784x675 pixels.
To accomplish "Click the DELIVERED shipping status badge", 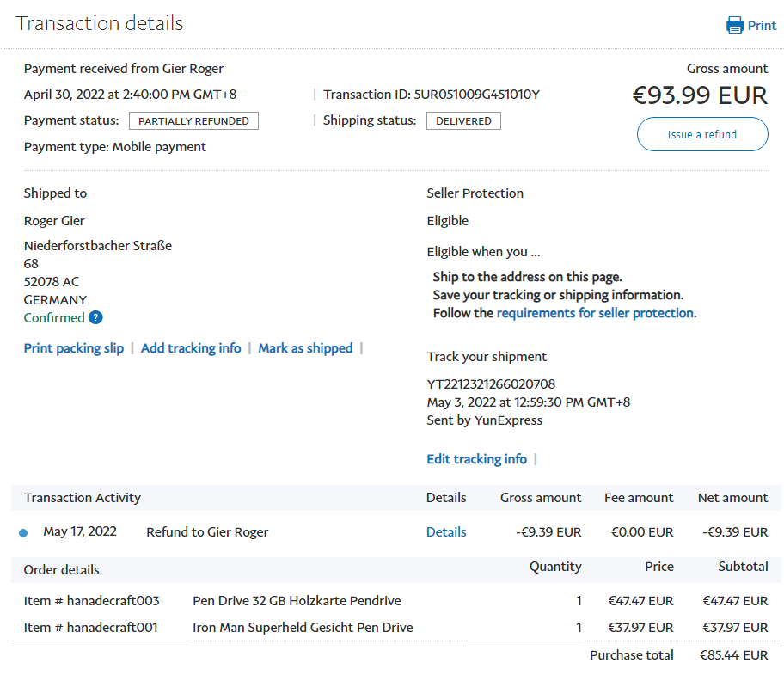I will click(x=463, y=121).
